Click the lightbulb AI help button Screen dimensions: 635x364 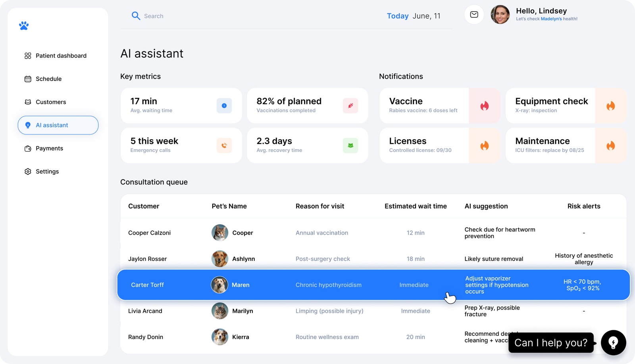point(613,343)
